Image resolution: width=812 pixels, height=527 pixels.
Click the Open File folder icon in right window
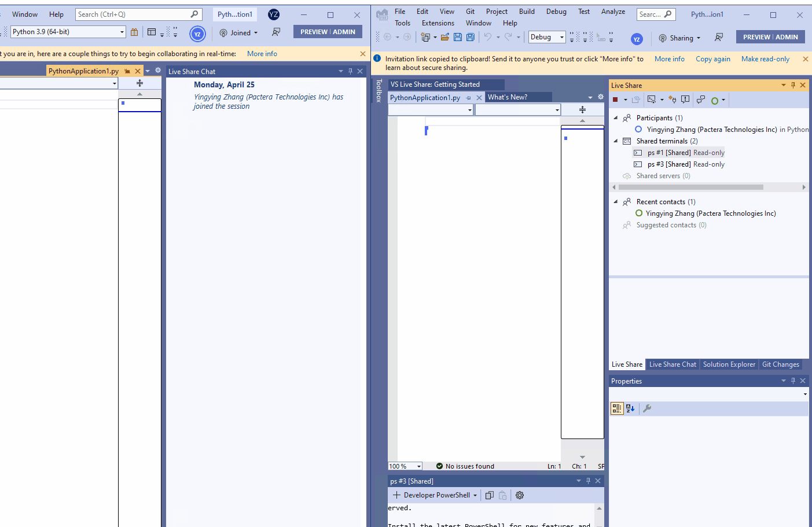[x=445, y=37]
